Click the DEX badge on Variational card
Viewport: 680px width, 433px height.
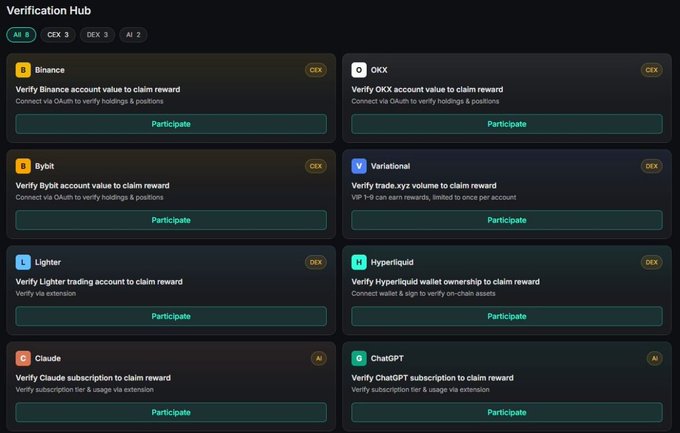point(651,166)
